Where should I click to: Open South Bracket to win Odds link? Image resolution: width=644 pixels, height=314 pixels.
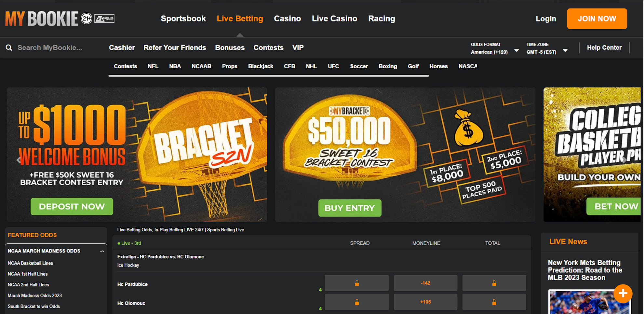click(34, 306)
